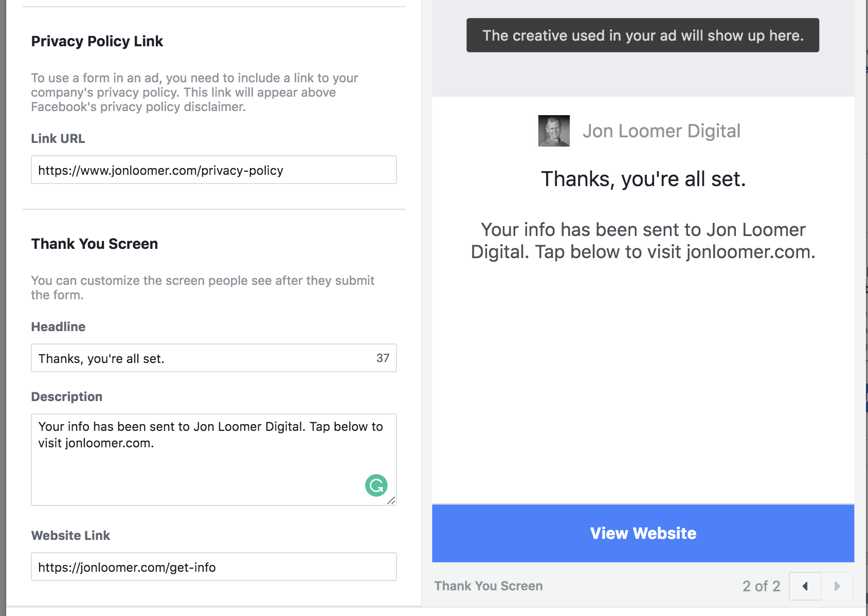
Task: Click the 'You can customize the screen' help text
Action: click(x=203, y=288)
